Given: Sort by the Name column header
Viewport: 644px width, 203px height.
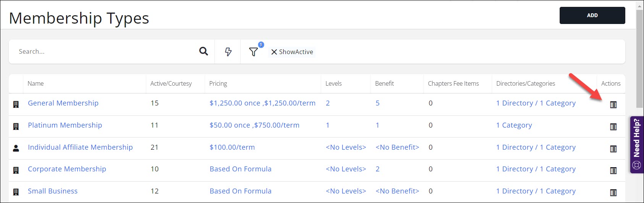Looking at the screenshot, I should point(36,84).
